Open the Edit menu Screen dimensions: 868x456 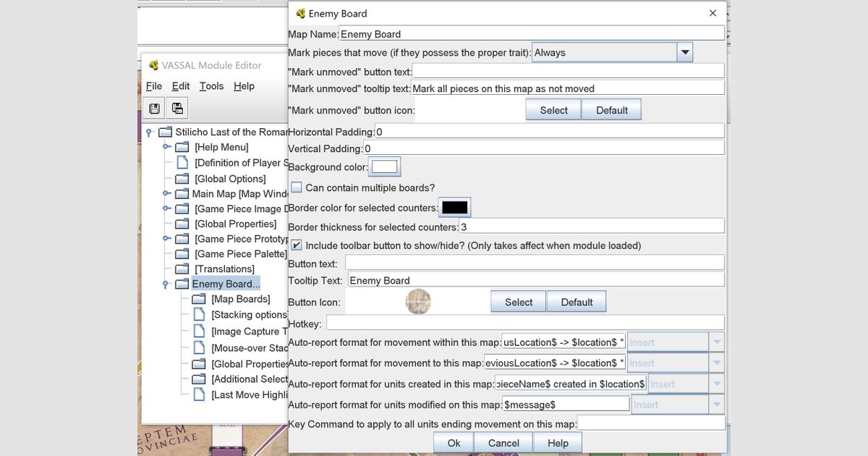point(180,86)
